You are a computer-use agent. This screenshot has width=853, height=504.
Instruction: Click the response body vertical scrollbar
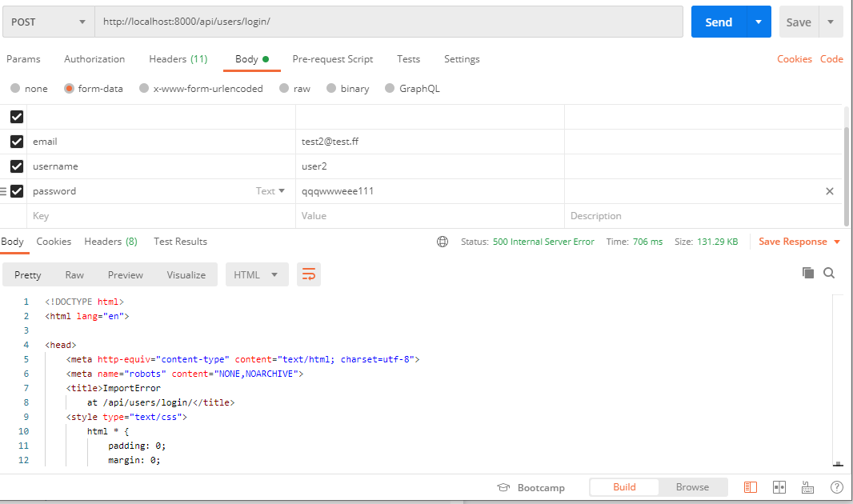click(x=838, y=381)
